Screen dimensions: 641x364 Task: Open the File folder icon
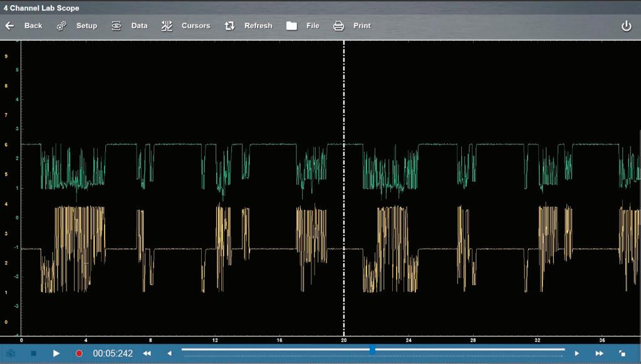click(x=291, y=26)
